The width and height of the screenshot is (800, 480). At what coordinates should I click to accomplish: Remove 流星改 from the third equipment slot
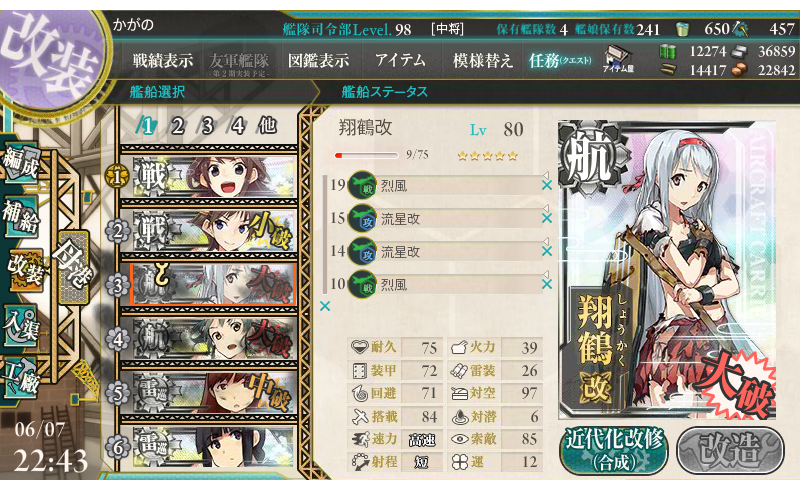[546, 251]
